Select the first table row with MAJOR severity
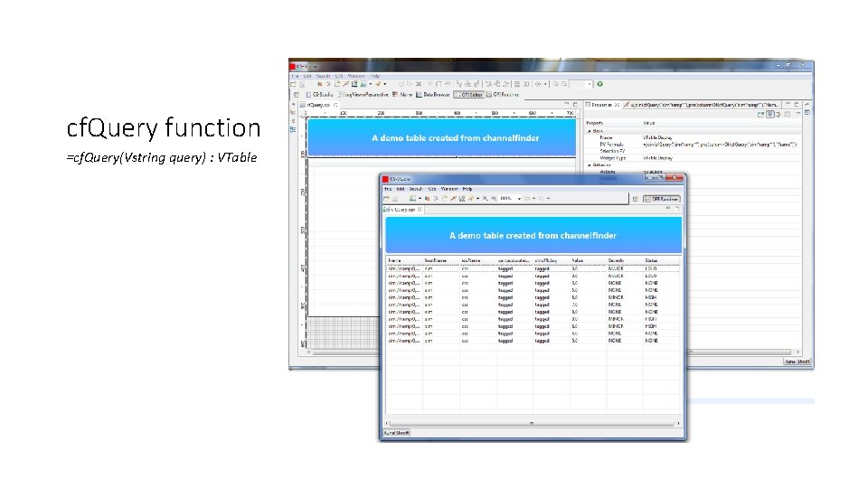This screenshot has width=868, height=488. (533, 268)
